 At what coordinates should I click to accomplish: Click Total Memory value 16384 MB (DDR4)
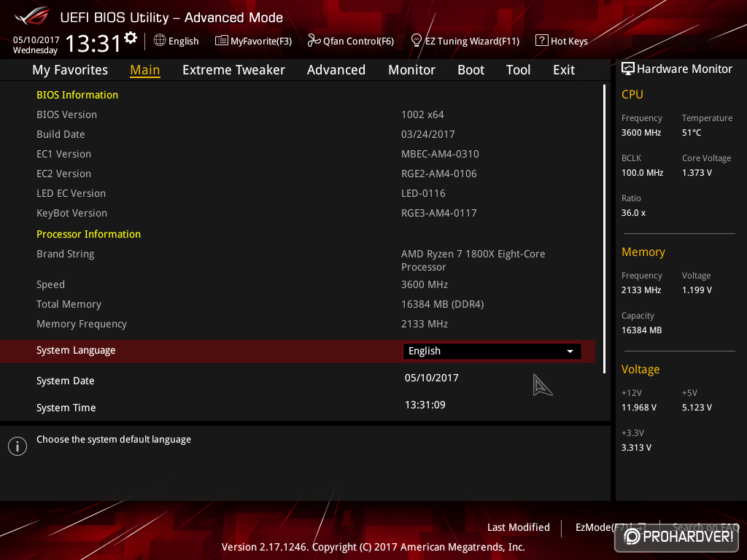[443, 304]
